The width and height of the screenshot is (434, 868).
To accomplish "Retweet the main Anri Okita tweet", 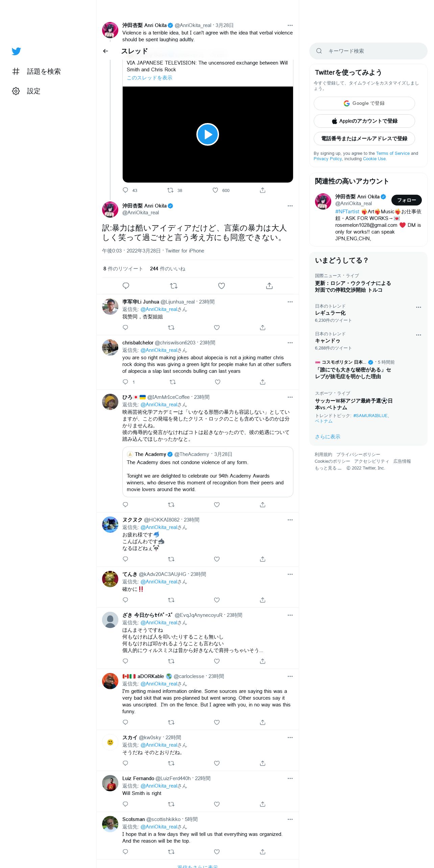I will coord(174,286).
